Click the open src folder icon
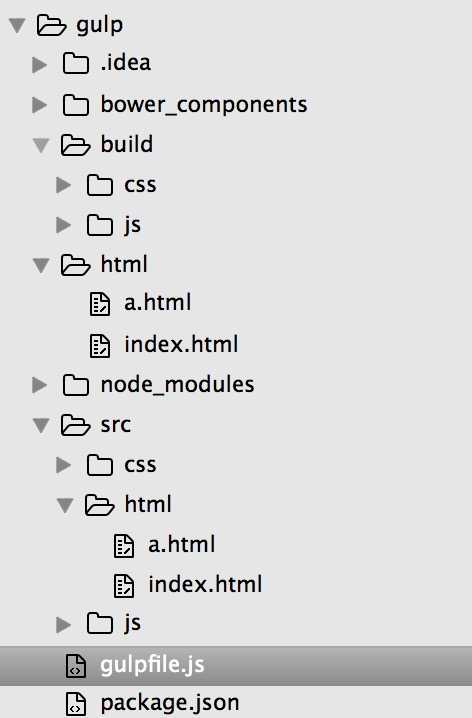The image size is (472, 718). 75,425
